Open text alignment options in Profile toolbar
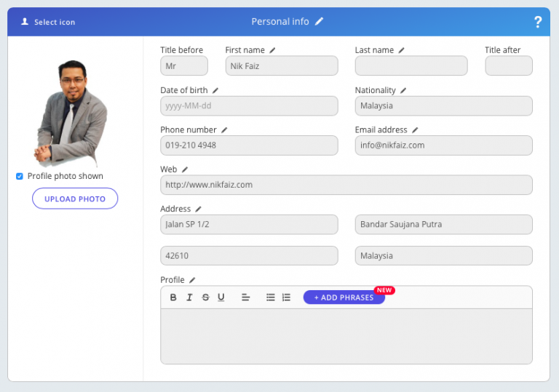The height and width of the screenshot is (392, 559). tap(245, 297)
